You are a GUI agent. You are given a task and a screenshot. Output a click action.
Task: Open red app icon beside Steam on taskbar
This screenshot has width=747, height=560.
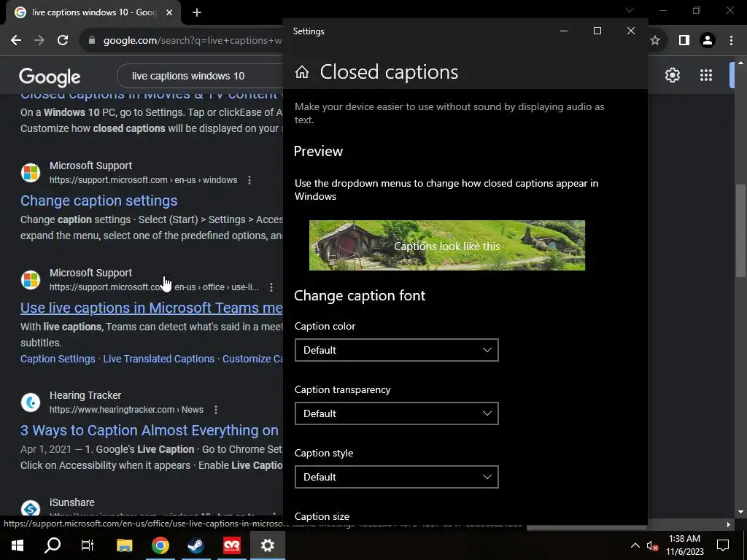[x=231, y=545]
